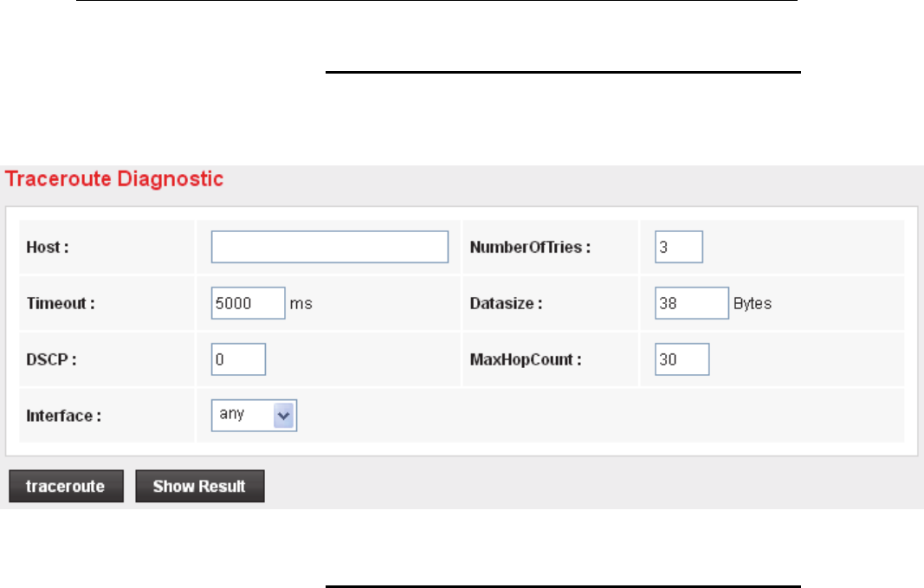Focus the NumberOfTries text box
This screenshot has width=924, height=588.
[678, 247]
